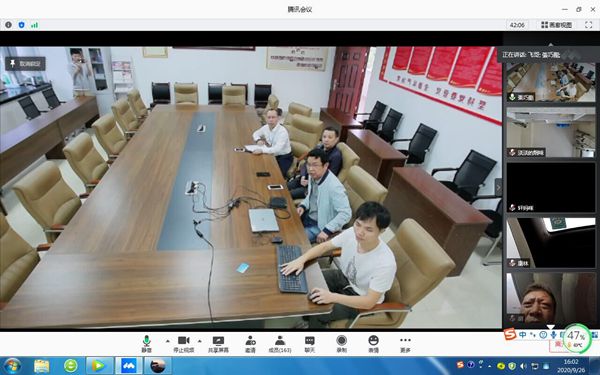Click the meeting info icon at top left
Screen dimensions: 600x375
[8, 25]
